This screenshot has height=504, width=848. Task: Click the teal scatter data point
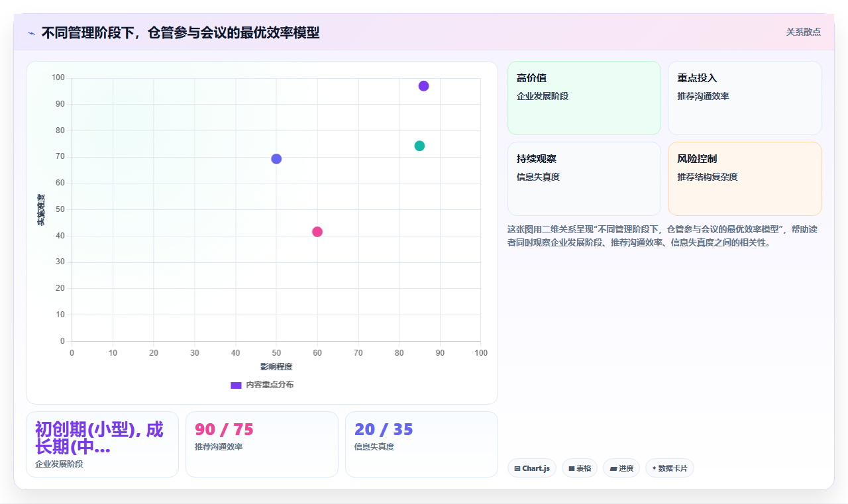[419, 146]
